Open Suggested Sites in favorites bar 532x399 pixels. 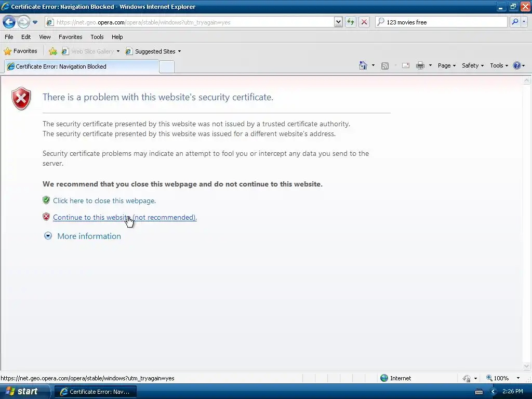(x=151, y=51)
